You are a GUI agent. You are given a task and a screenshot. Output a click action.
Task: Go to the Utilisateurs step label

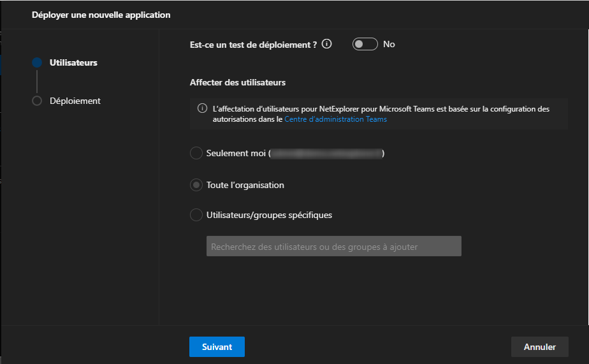click(x=73, y=62)
